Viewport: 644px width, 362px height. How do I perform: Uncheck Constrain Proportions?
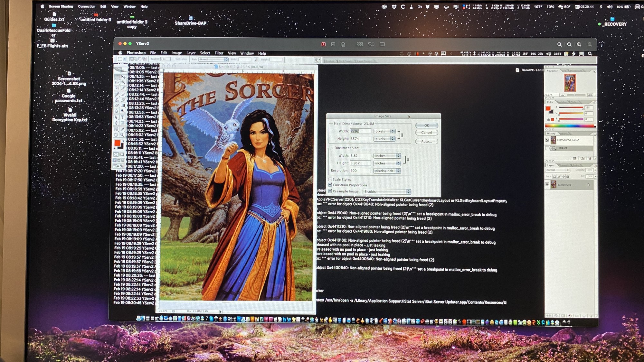click(x=330, y=185)
